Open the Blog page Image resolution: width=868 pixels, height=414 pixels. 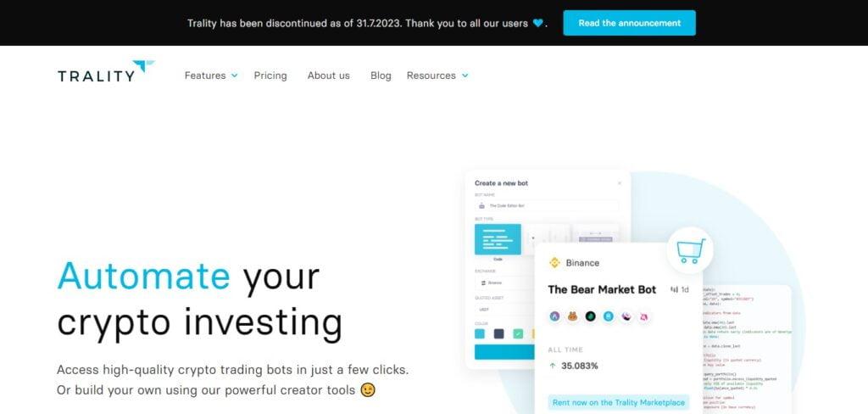point(381,76)
